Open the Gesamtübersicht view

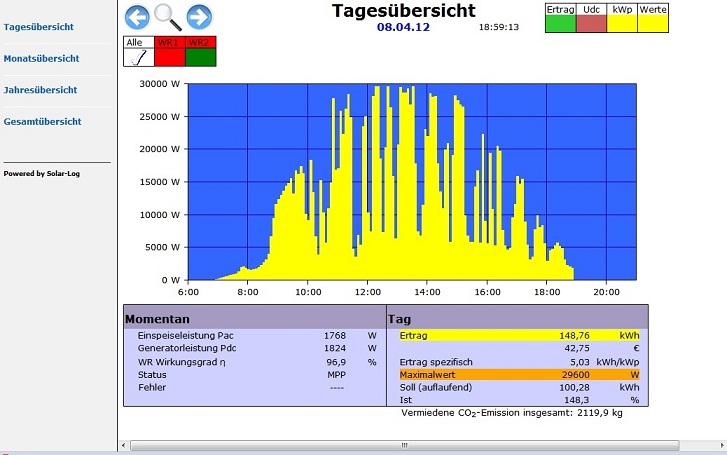click(x=42, y=122)
